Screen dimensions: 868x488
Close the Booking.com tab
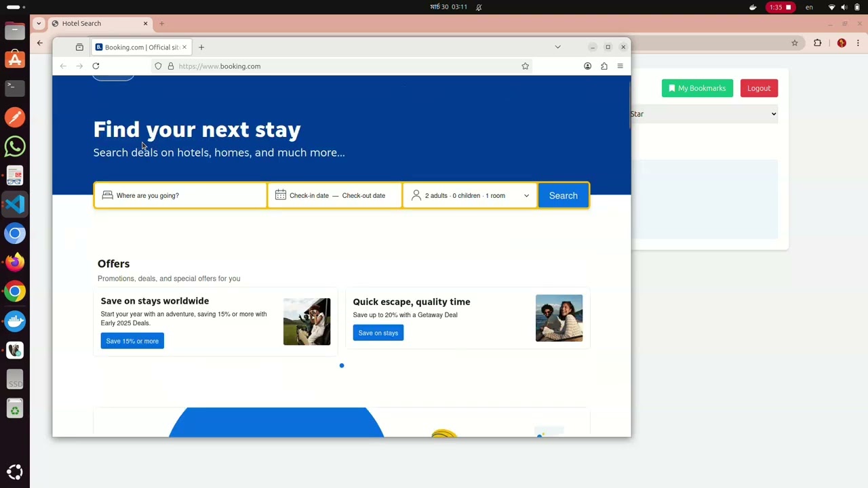184,47
